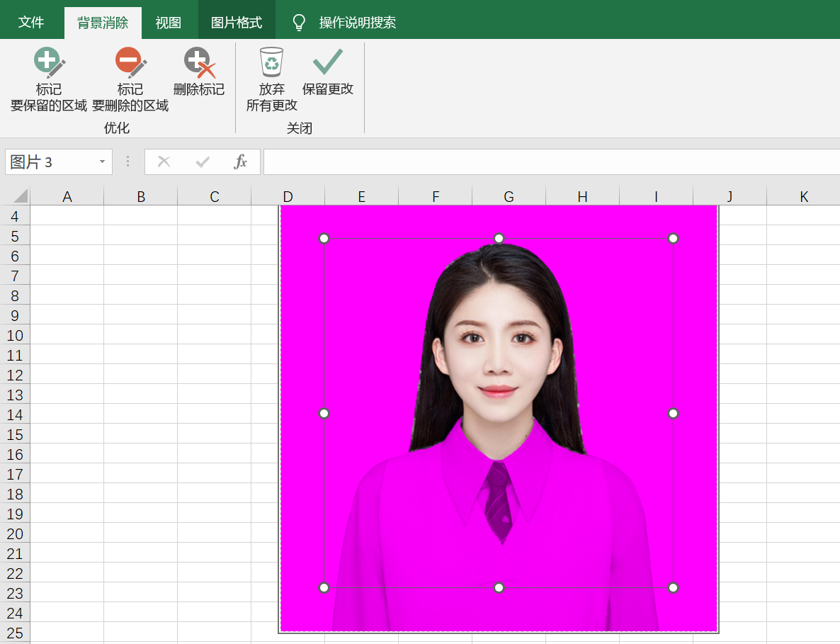The width and height of the screenshot is (840, 644).
Task: Select column A header
Action: [67, 196]
